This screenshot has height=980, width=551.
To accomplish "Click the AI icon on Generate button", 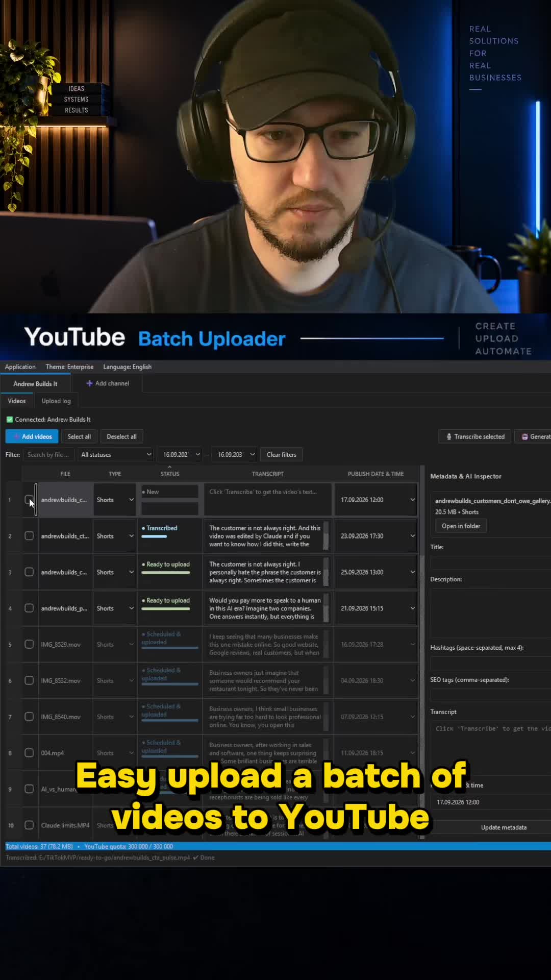I will coord(524,436).
